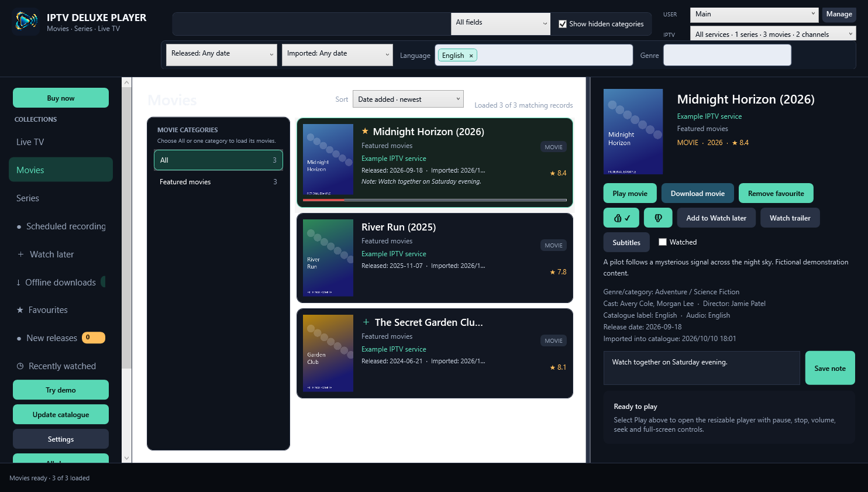The height and width of the screenshot is (492, 868).
Task: Expand the Sort by Date added dropdown
Action: point(408,99)
